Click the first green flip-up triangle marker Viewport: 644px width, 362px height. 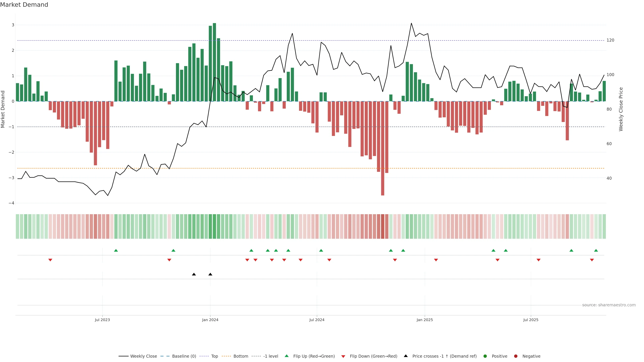coord(116,250)
